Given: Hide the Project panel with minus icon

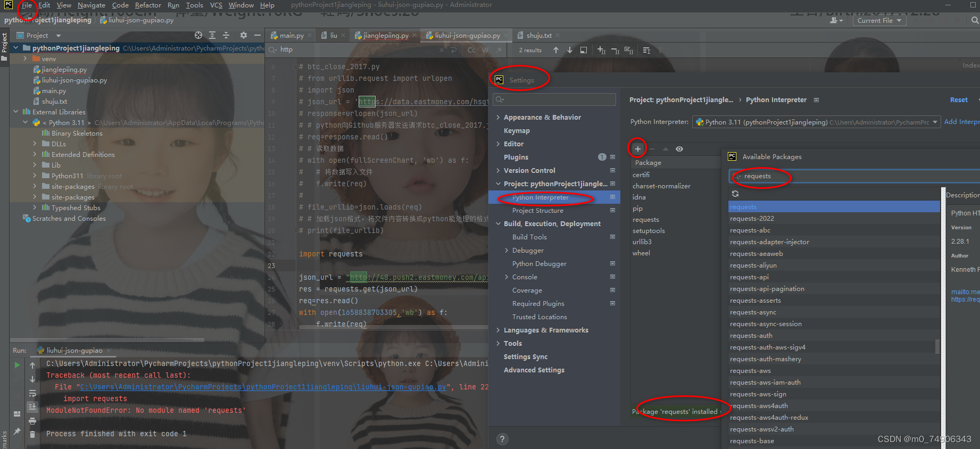Looking at the screenshot, I should pyautogui.click(x=257, y=35).
